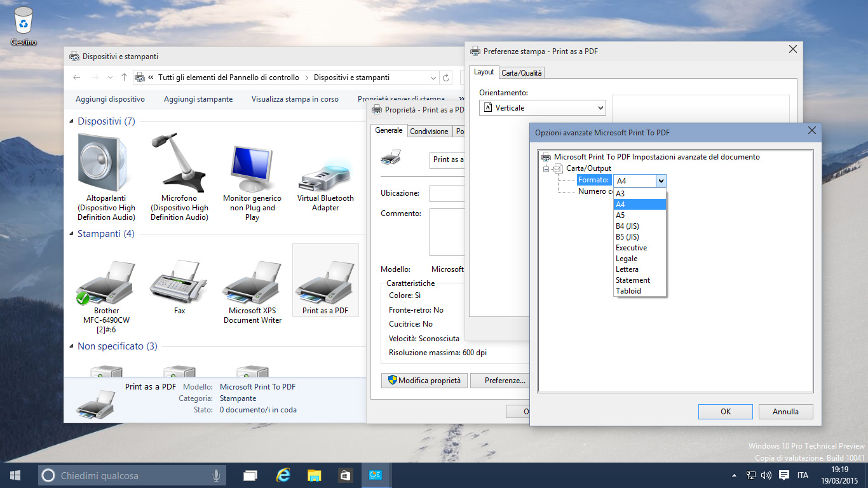
Task: Click 'Tutti gli elementi del Pannello di controllo' breadcrumb
Action: 228,78
